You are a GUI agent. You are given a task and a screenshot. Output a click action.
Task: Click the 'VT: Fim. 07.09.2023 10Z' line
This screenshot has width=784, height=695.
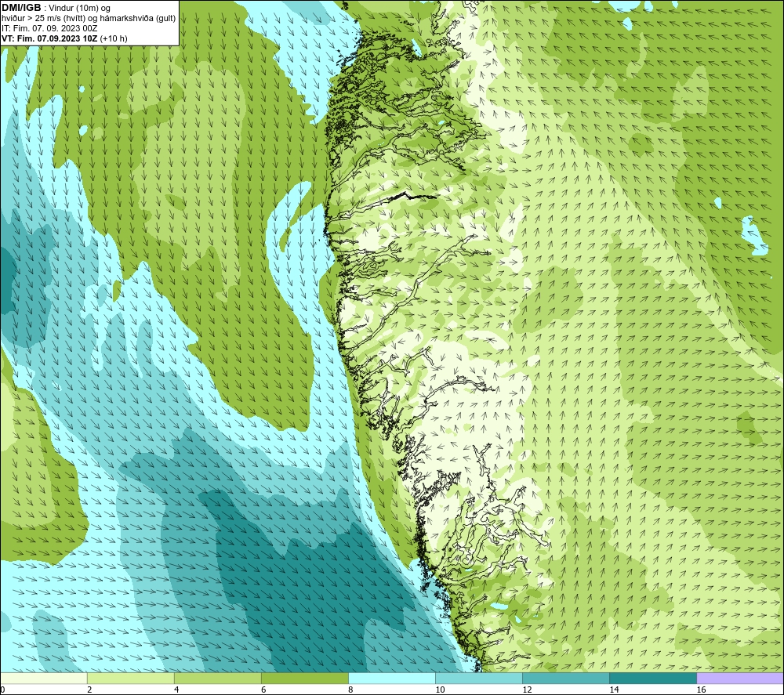click(50, 38)
